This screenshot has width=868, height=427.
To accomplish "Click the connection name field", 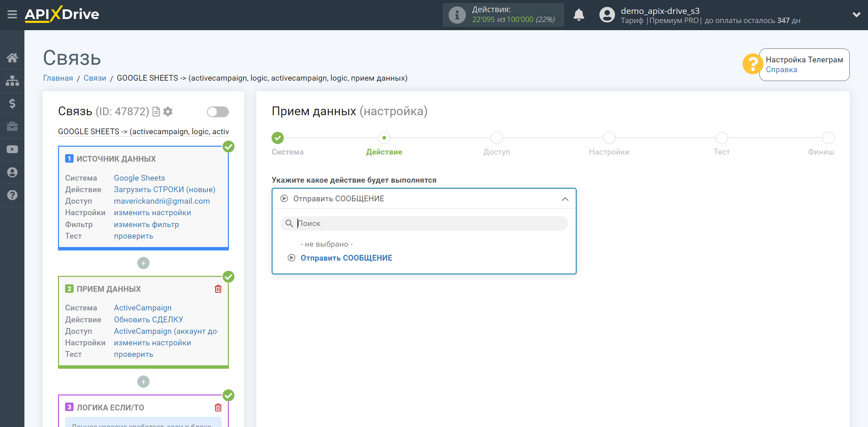I will (x=143, y=131).
